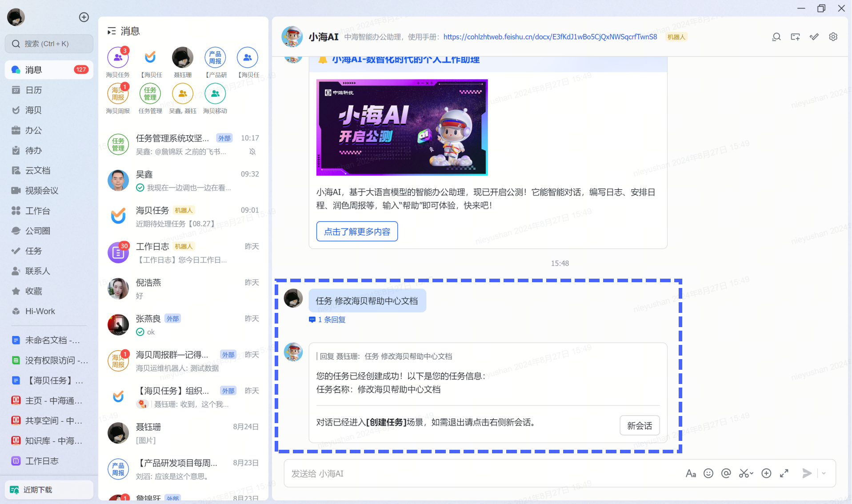Search within chat using header search icon
Viewport: 852px width, 504px height.
click(x=776, y=37)
